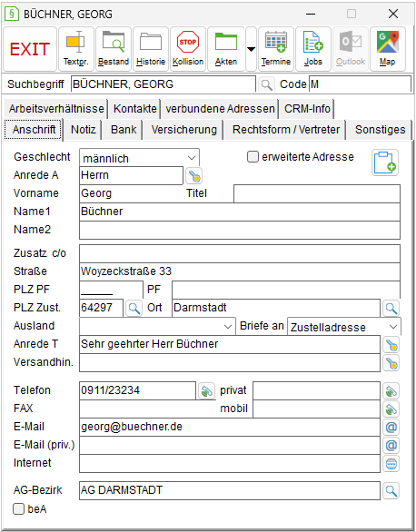Open the Briefe an Zustelladresse dropdown
Image resolution: width=416 pixels, height=532 pixels.
pyautogui.click(x=344, y=327)
